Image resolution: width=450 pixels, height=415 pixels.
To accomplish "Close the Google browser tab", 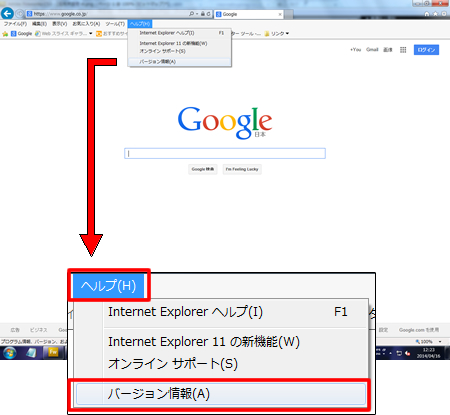I will pos(280,14).
